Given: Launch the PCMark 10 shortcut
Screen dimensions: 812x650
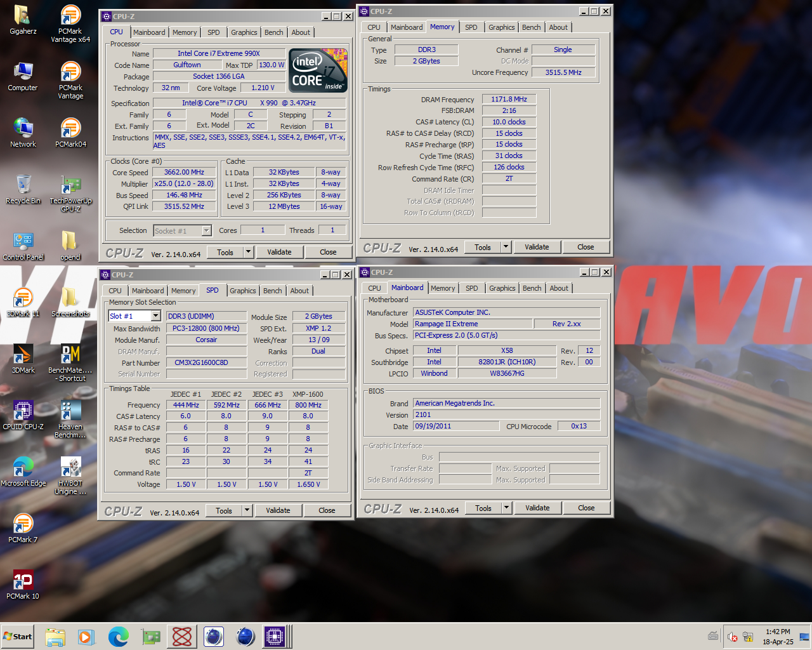Looking at the screenshot, I should (23, 585).
